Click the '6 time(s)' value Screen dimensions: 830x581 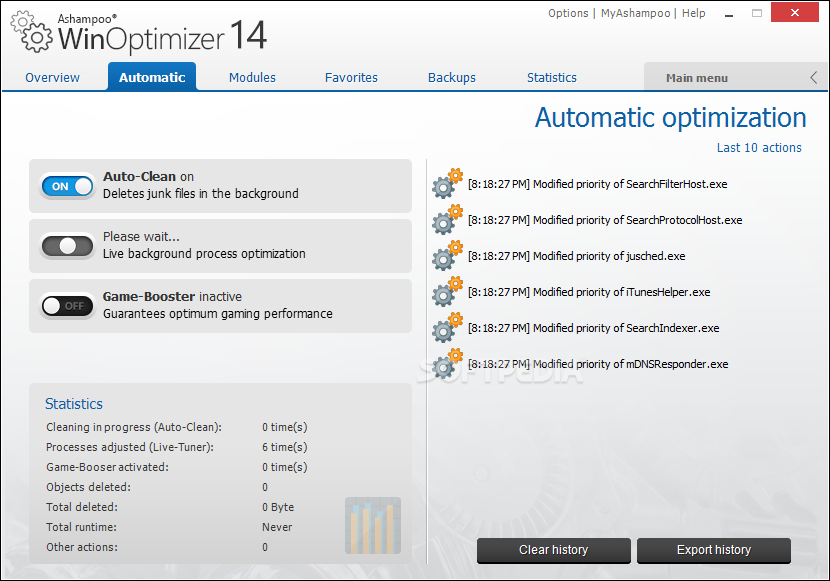(x=285, y=447)
